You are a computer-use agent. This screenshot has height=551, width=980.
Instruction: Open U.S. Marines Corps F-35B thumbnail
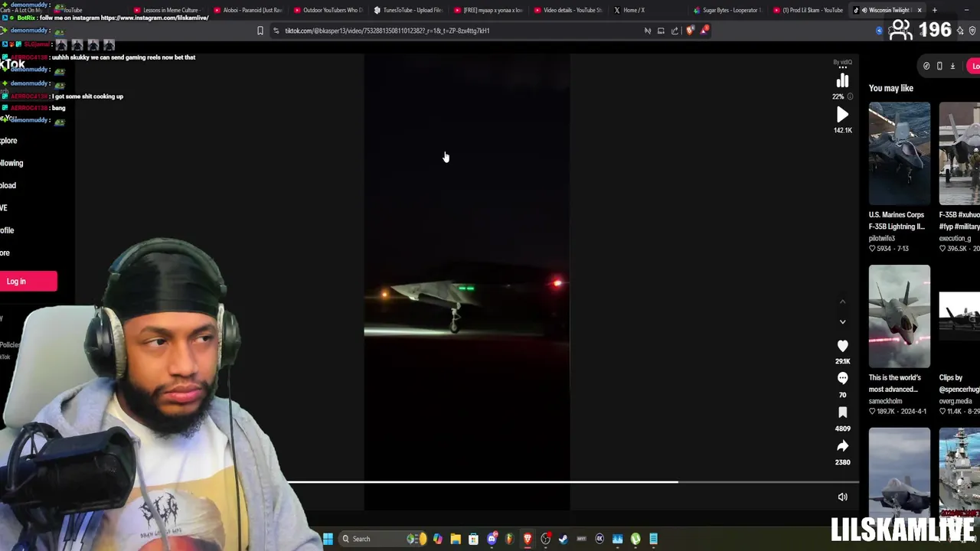900,153
